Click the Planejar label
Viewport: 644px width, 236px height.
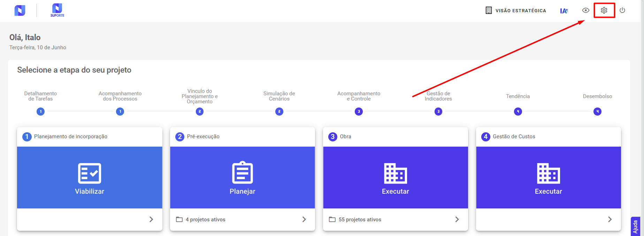243,191
